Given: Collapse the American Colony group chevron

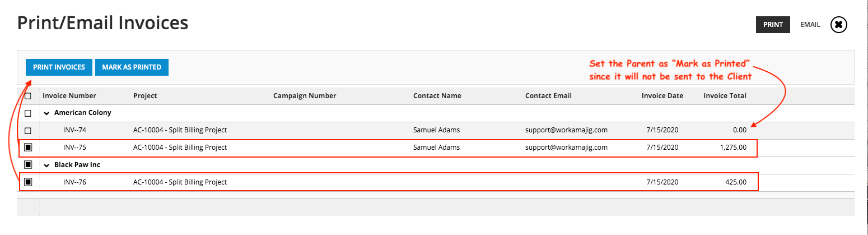Looking at the screenshot, I should [x=46, y=113].
